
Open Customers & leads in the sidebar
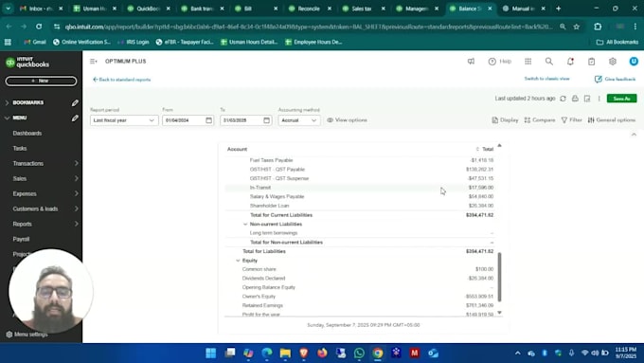click(35, 209)
